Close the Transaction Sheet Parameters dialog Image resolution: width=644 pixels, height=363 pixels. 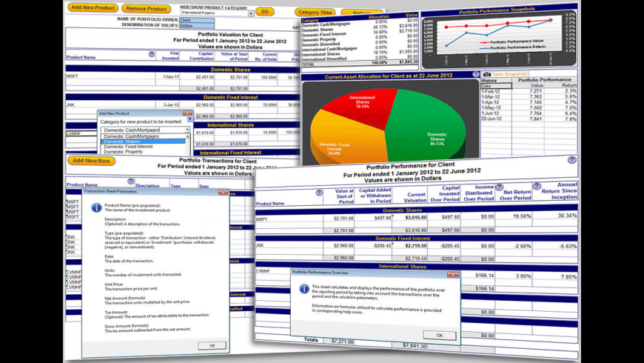pos(223,193)
